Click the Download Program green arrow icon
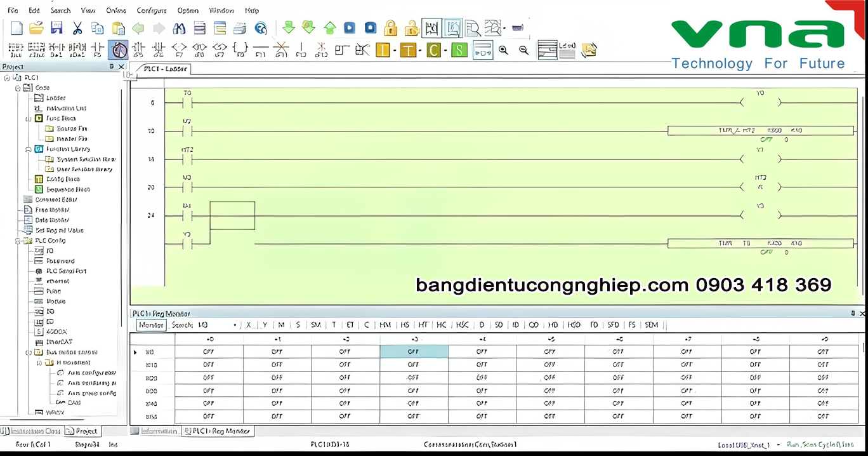 pos(287,28)
